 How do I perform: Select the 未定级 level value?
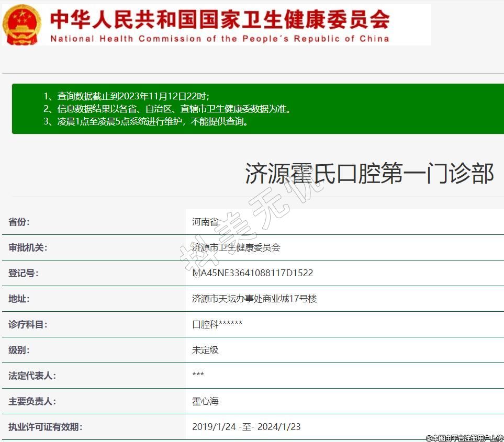click(205, 350)
